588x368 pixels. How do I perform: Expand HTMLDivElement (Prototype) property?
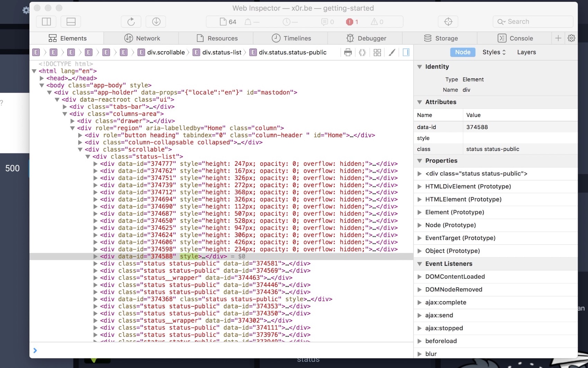419,187
